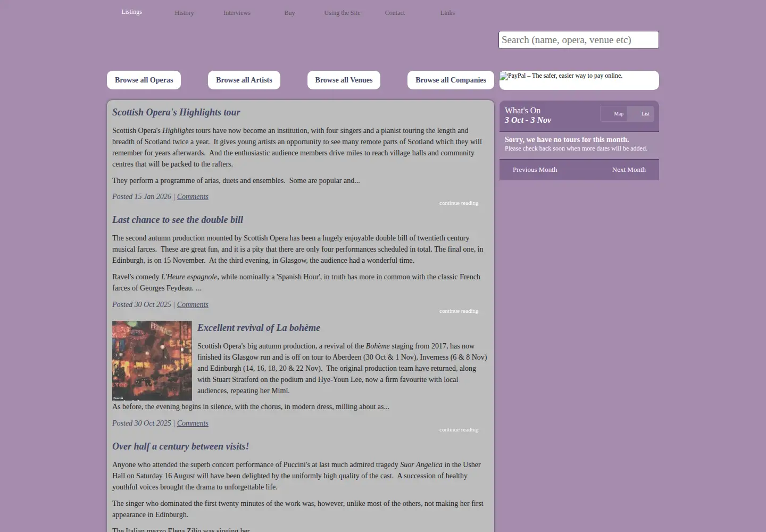766x532 pixels.
Task: Open the Listings navigation item
Action: [x=131, y=12]
